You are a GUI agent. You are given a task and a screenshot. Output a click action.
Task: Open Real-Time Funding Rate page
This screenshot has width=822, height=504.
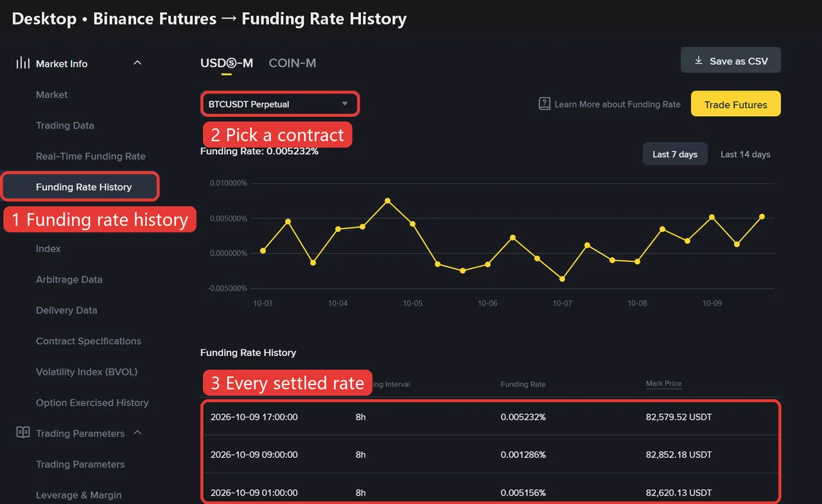[x=91, y=156]
